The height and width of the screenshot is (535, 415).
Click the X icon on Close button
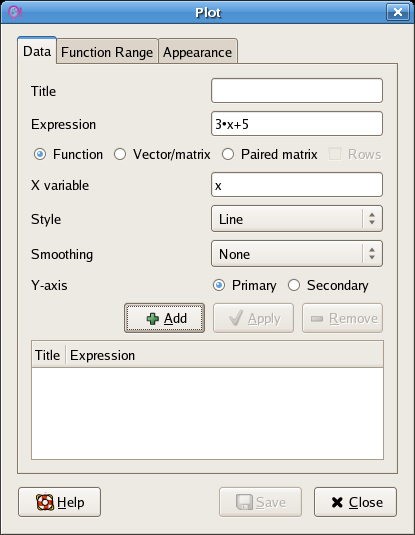click(337, 502)
